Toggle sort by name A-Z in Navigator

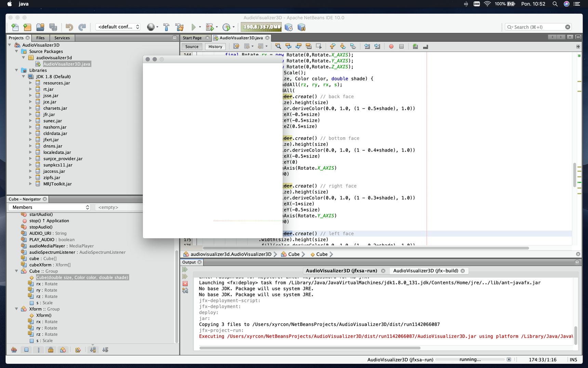pos(93,350)
